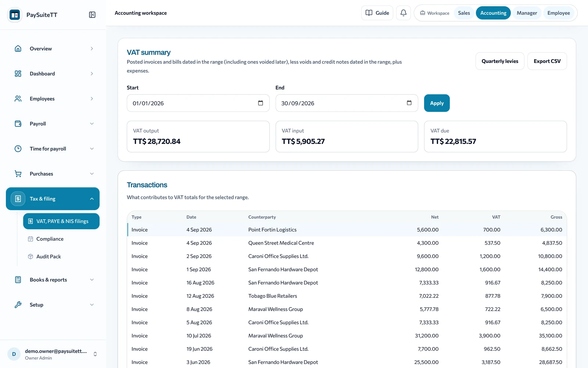Select the Point Fortin Logistics invoice row

[x=347, y=230]
